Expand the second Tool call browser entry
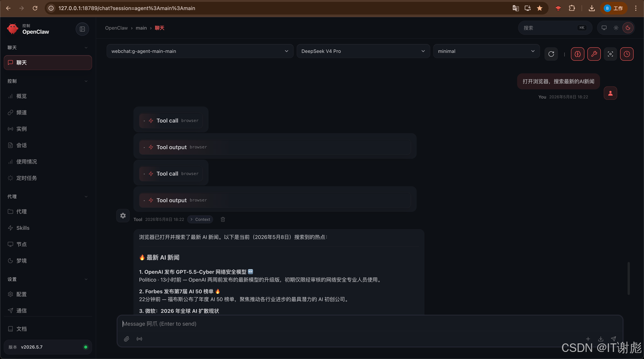 coord(171,173)
